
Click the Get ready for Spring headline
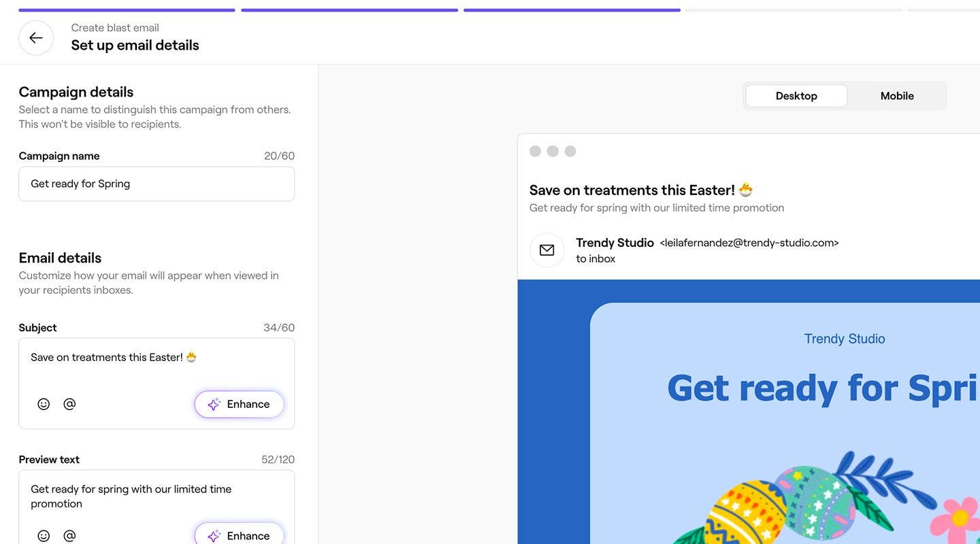point(823,388)
